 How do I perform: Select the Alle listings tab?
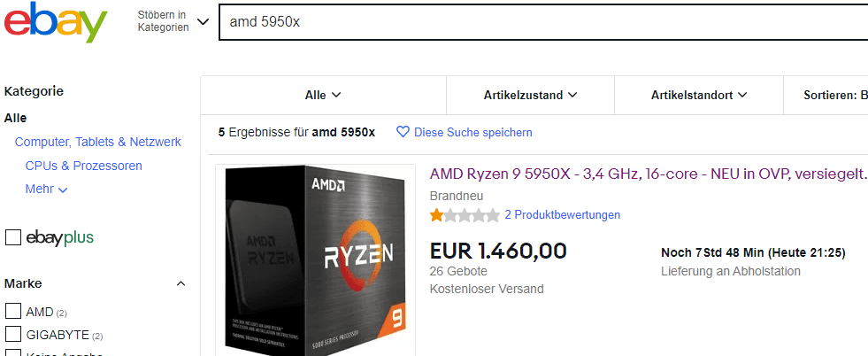[323, 95]
